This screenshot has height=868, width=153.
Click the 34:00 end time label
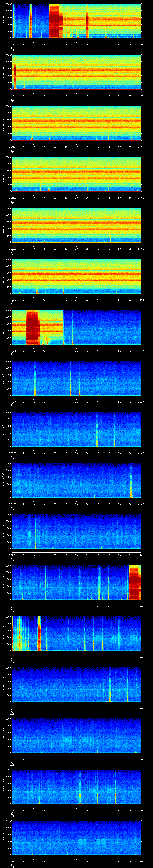click(x=141, y=606)
